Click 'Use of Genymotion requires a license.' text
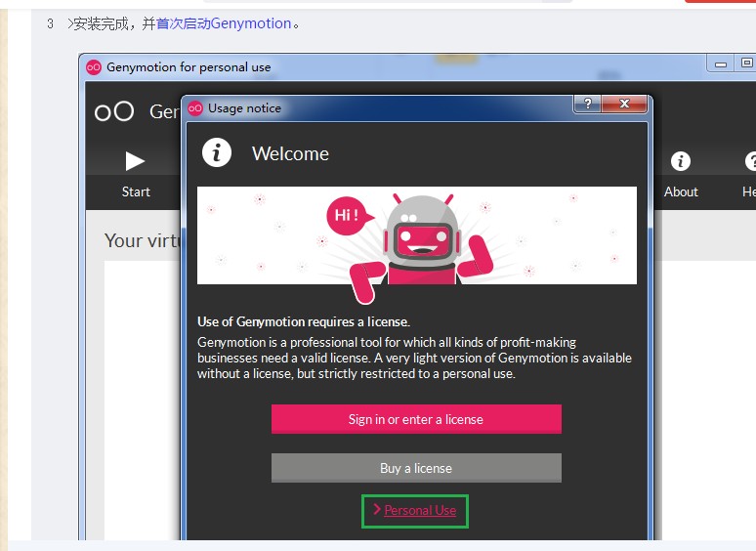 pos(304,321)
